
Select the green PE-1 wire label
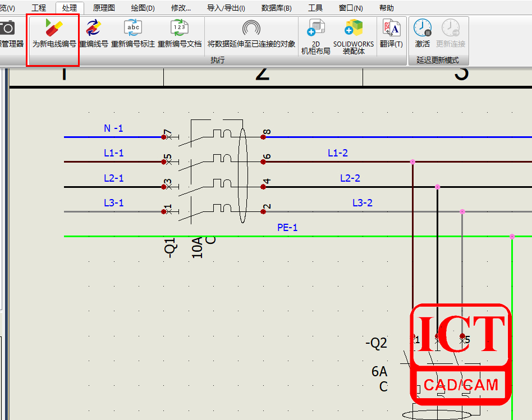click(287, 228)
